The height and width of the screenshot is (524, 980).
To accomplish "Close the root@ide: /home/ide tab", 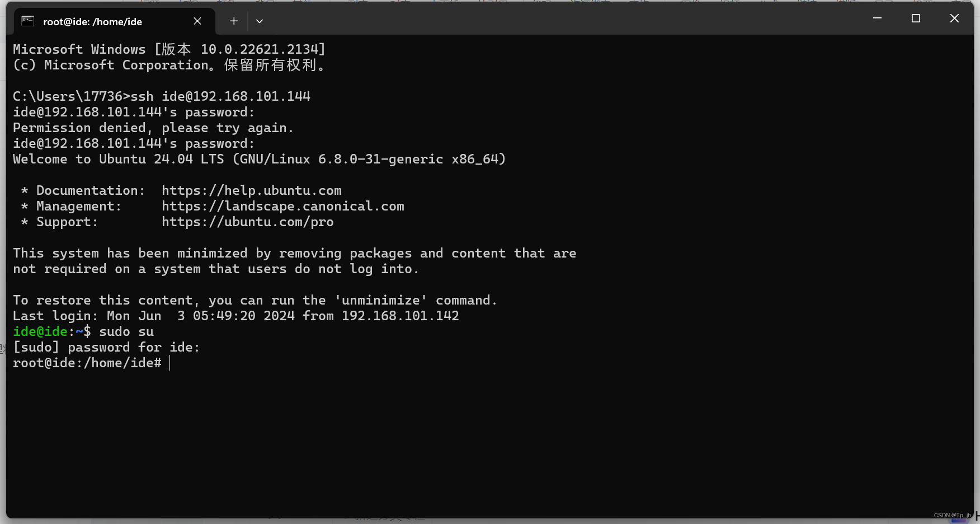I will (x=197, y=21).
